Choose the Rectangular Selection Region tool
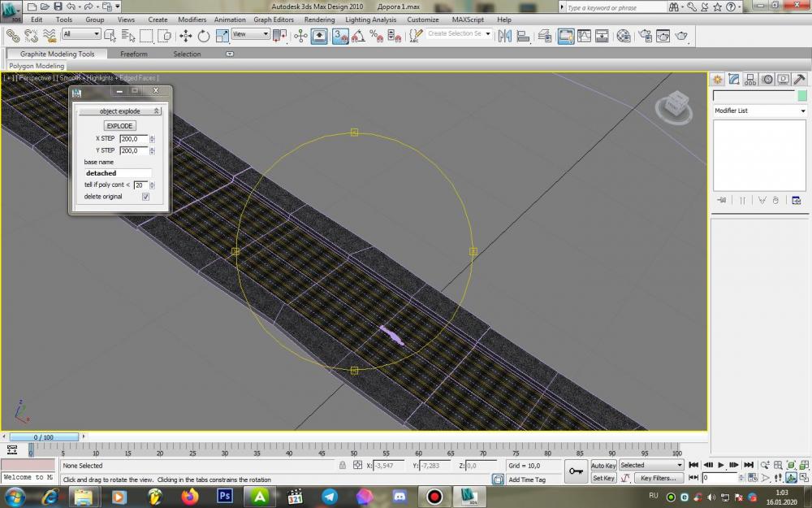The width and height of the screenshot is (812, 508). click(146, 36)
